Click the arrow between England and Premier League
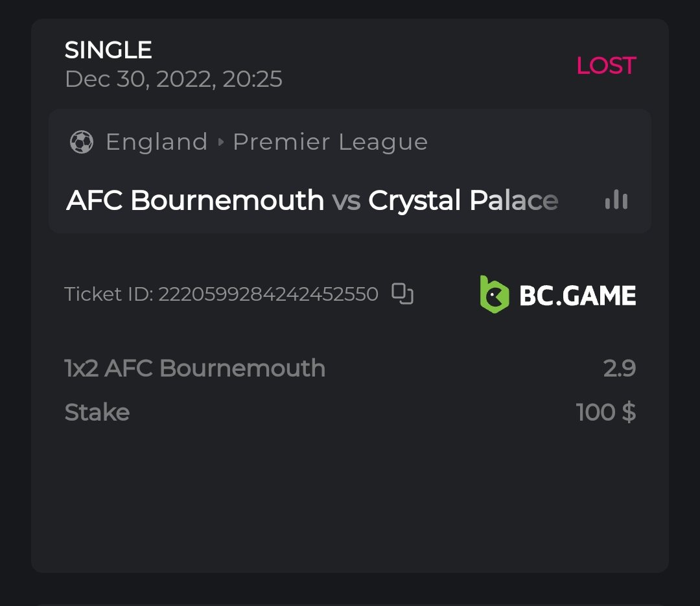700x606 pixels. point(220,142)
